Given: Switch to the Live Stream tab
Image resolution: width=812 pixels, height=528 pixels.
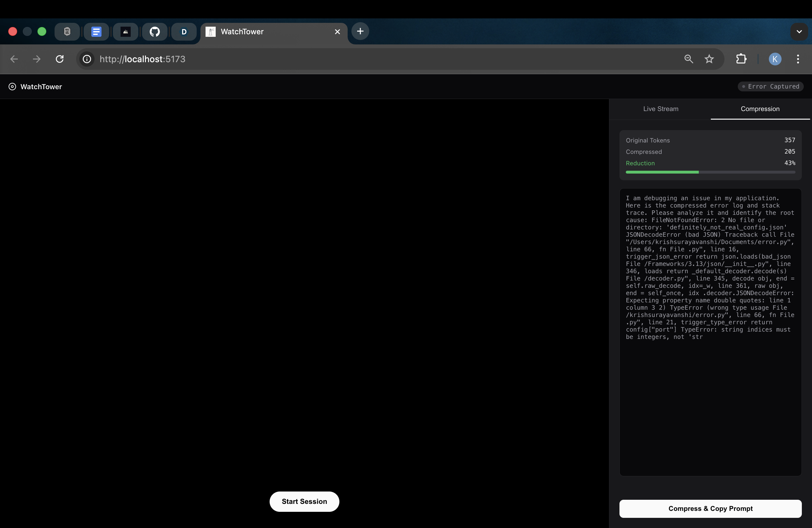Looking at the screenshot, I should pyautogui.click(x=660, y=109).
